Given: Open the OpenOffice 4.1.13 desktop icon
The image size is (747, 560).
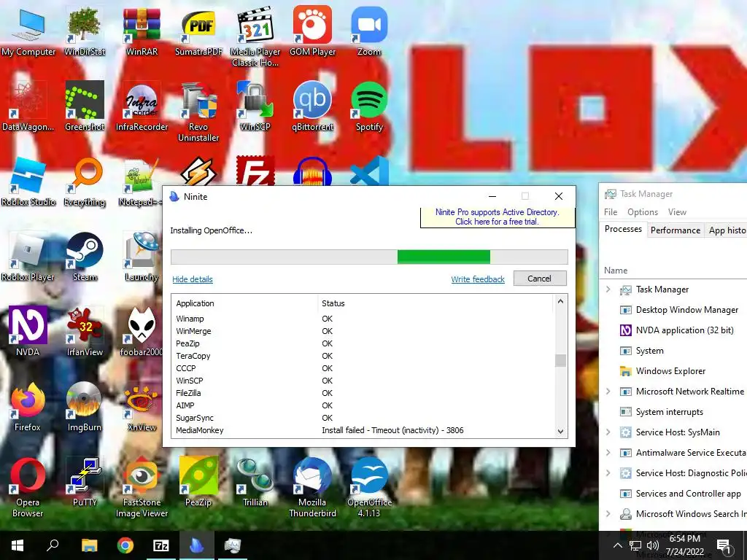Looking at the screenshot, I should [369, 487].
